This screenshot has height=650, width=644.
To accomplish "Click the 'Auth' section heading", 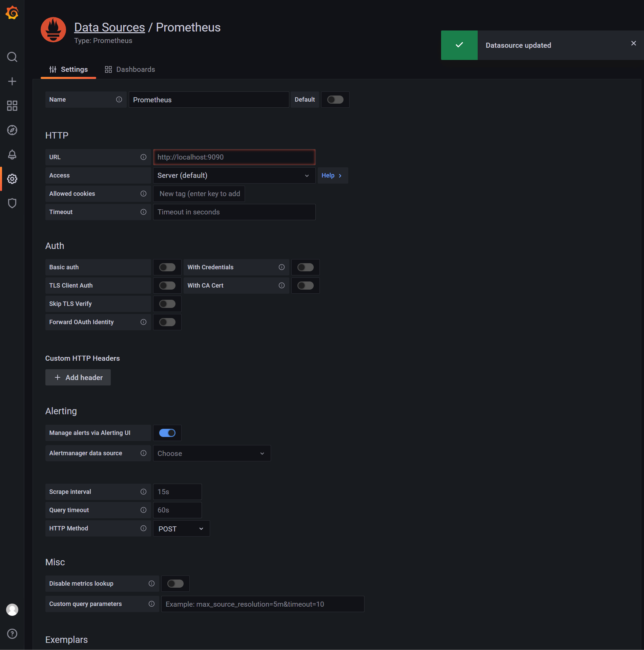I will [x=55, y=246].
